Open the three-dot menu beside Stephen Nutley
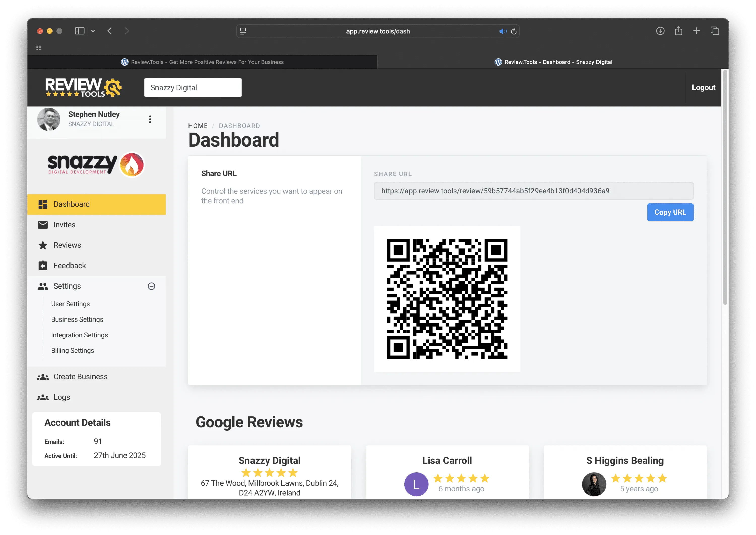The width and height of the screenshot is (756, 535). tap(150, 119)
